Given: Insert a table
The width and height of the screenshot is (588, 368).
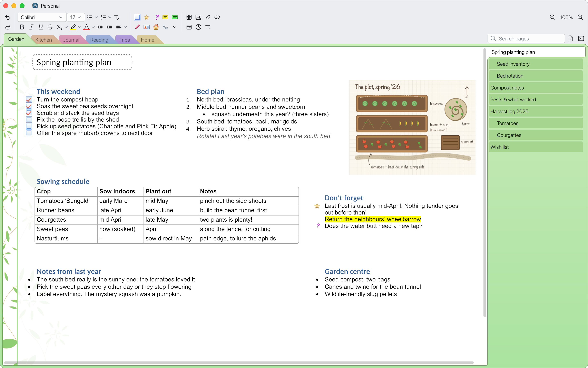Looking at the screenshot, I should click(189, 17).
